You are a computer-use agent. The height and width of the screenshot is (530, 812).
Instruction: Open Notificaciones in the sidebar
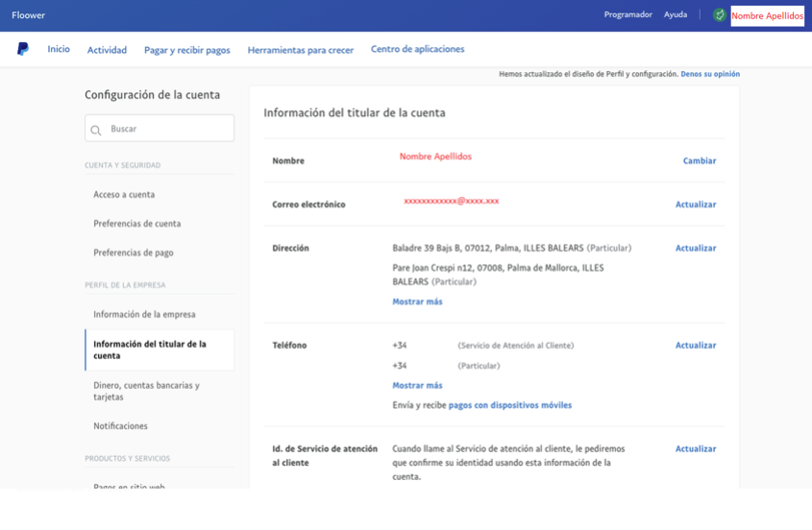tap(120, 426)
